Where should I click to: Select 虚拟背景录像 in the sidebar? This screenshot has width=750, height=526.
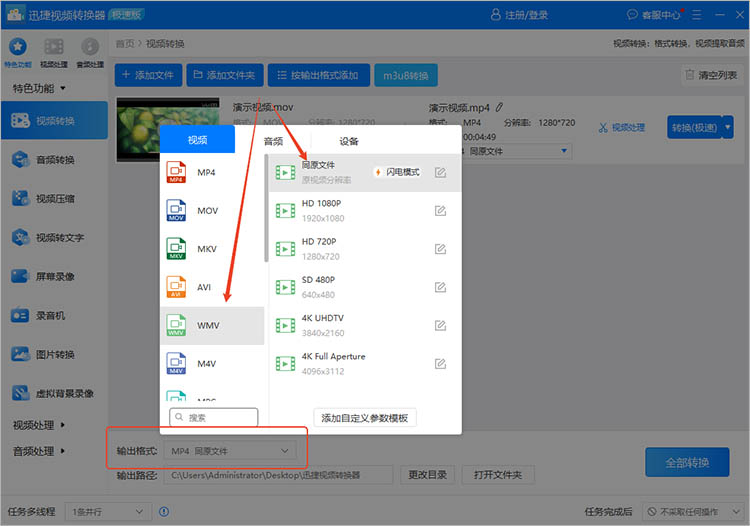pyautogui.click(x=55, y=394)
